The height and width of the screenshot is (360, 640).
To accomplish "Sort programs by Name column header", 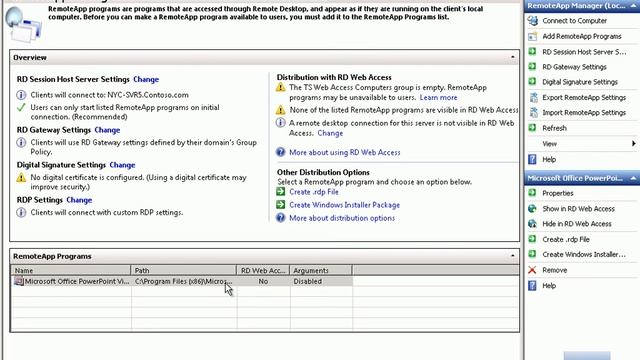I will click(71, 270).
